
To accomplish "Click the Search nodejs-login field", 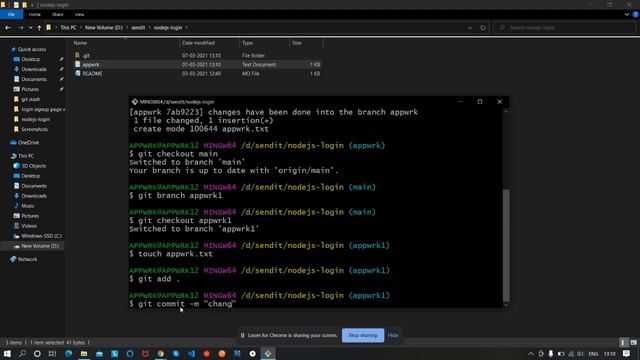I will 564,28.
